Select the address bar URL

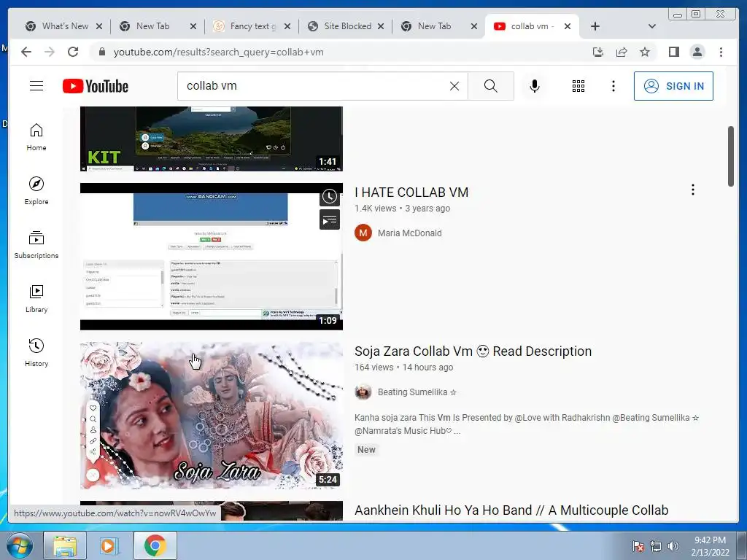[218, 52]
